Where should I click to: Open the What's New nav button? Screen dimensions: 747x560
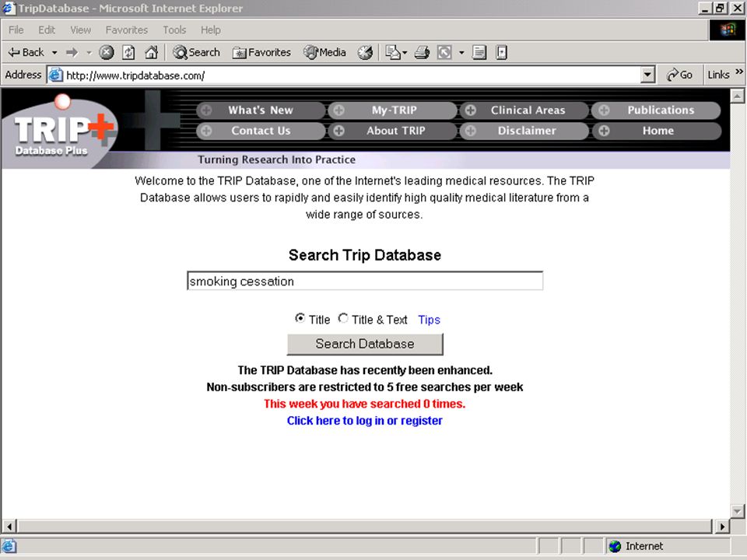[261, 110]
